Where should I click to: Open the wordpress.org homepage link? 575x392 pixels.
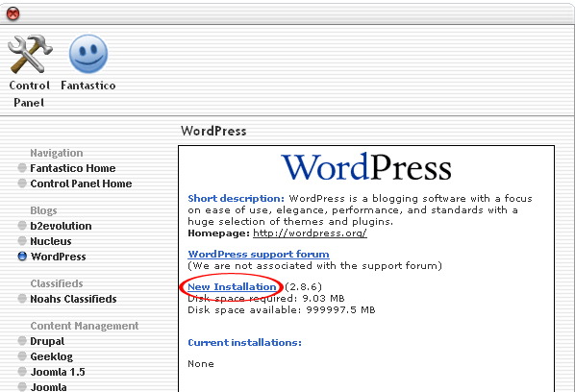(310, 233)
